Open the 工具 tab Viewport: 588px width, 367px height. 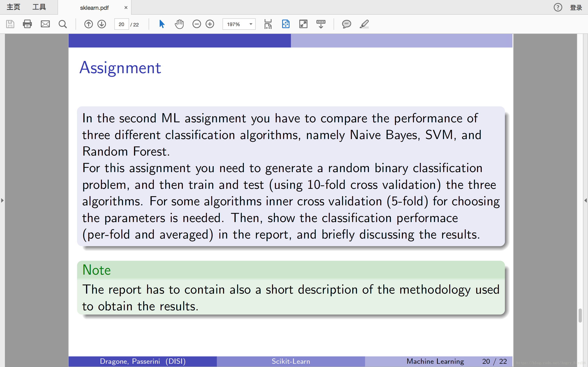pos(39,7)
